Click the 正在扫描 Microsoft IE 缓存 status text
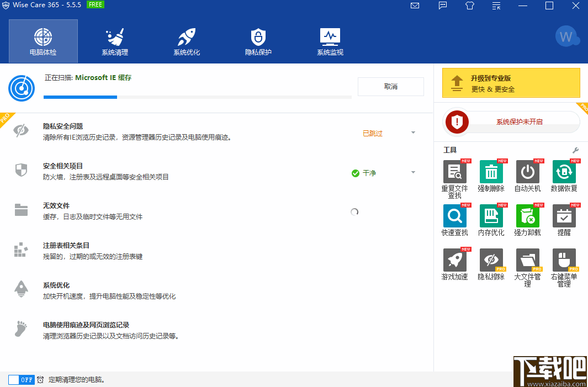Screen dimensions: 588x387 click(x=88, y=78)
